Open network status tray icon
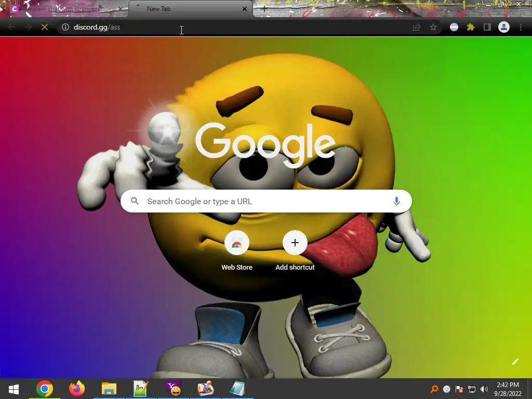 pos(472,389)
